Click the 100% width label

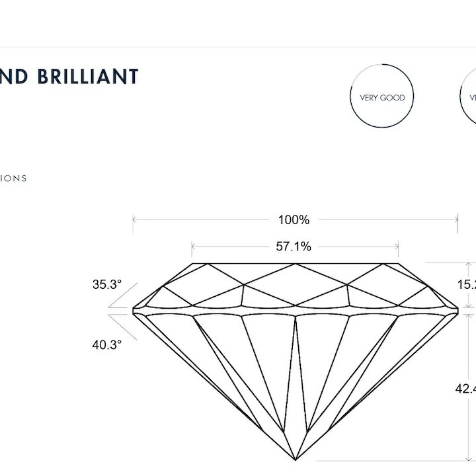tap(294, 219)
